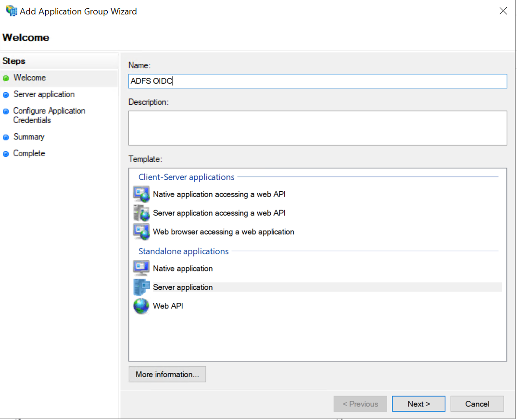Select the Complete step in sidebar

point(29,153)
